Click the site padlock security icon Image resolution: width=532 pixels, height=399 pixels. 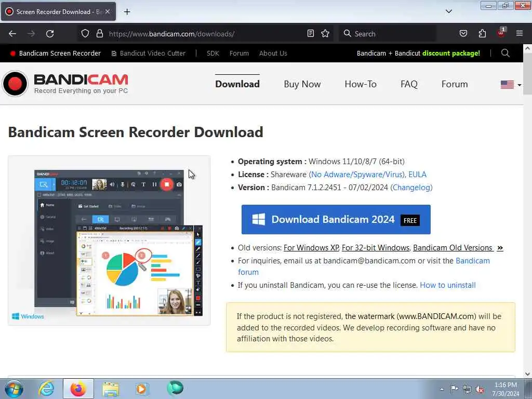(100, 33)
